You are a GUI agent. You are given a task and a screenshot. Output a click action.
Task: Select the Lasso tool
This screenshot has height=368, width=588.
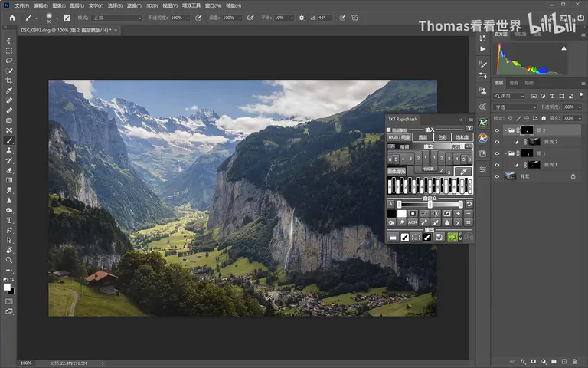9,61
